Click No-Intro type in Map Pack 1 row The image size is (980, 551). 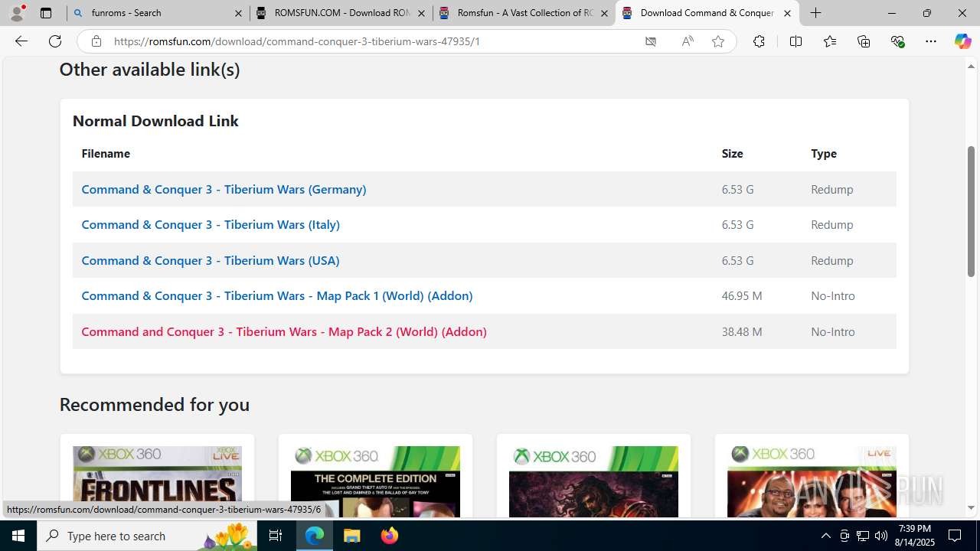click(x=833, y=295)
